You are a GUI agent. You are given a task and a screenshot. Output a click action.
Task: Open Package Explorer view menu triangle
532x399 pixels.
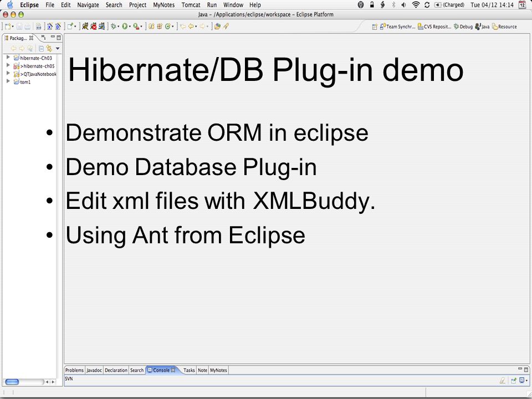(x=58, y=49)
